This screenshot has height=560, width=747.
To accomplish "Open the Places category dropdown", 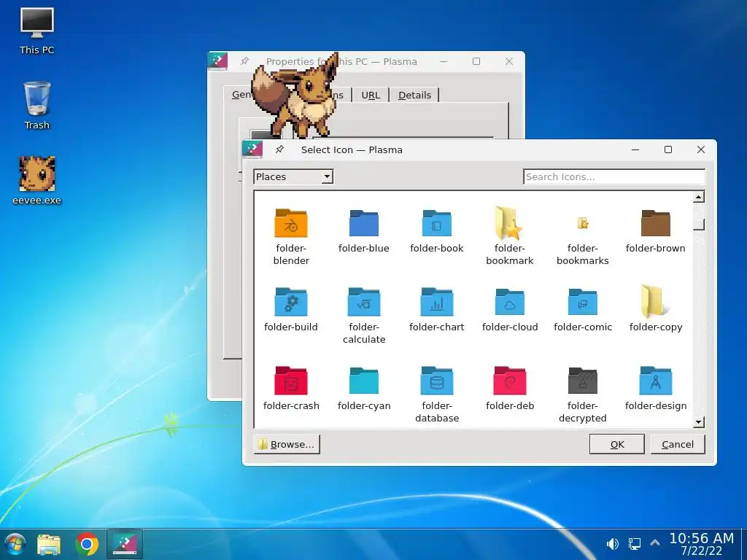I will point(293,176).
